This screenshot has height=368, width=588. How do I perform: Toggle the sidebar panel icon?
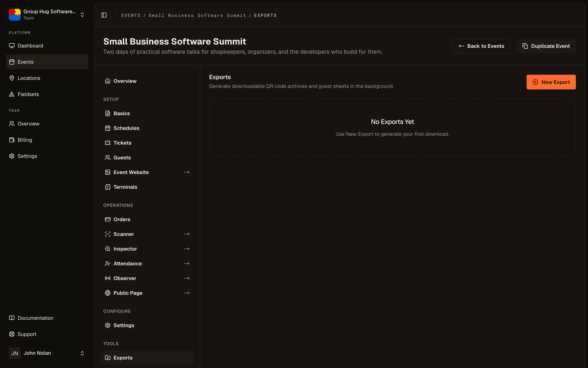[104, 15]
